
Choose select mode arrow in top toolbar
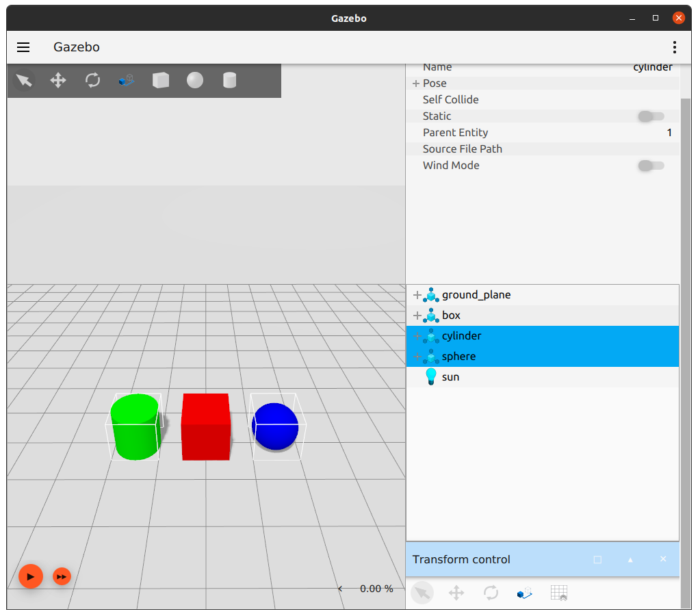24,81
